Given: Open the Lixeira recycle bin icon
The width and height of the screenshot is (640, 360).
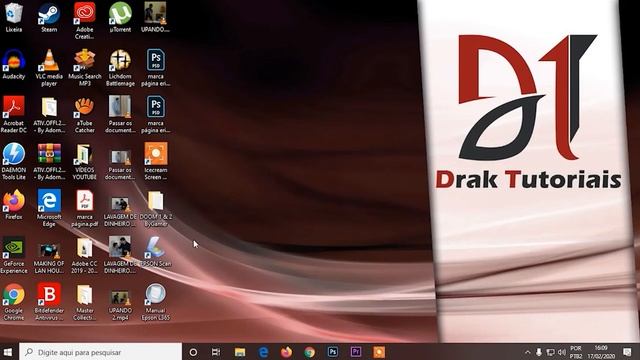Looking at the screenshot, I should point(14,17).
